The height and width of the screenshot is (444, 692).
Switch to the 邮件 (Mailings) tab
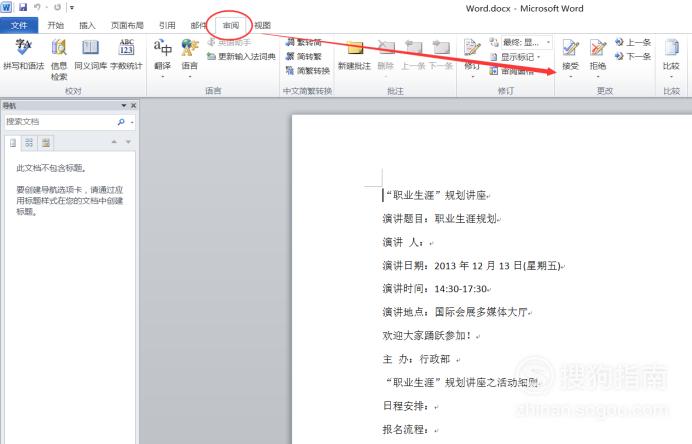tap(198, 26)
